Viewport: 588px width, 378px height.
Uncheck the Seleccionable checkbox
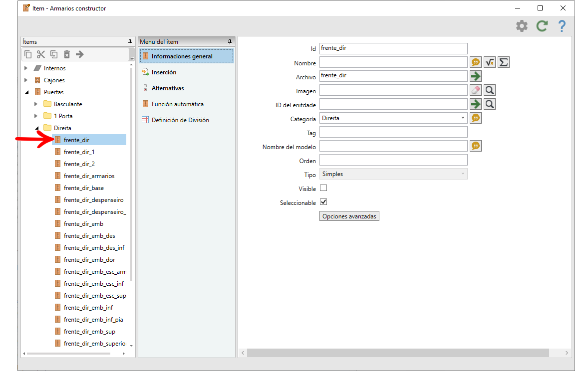323,202
